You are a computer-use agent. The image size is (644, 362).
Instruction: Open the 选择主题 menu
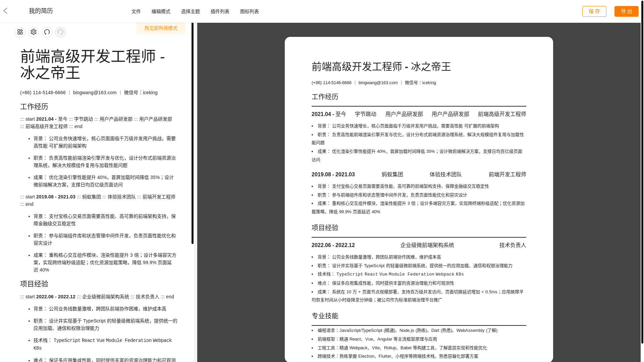191,11
